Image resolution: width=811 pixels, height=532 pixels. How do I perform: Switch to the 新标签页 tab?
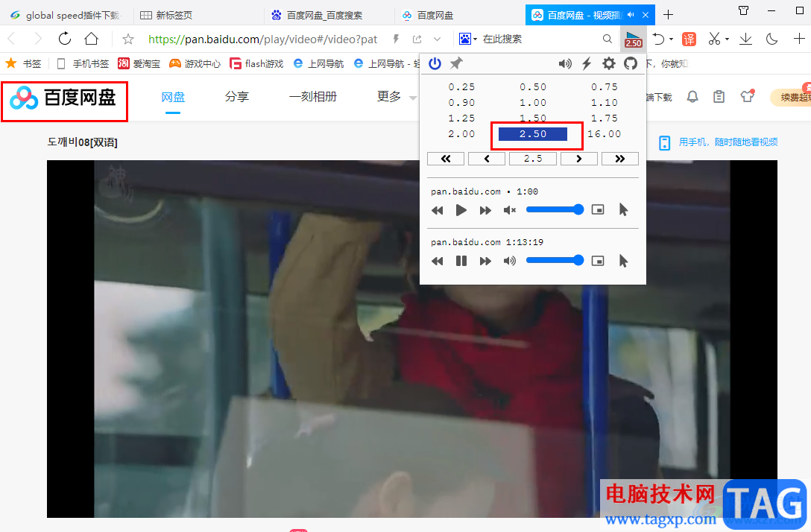coord(199,15)
